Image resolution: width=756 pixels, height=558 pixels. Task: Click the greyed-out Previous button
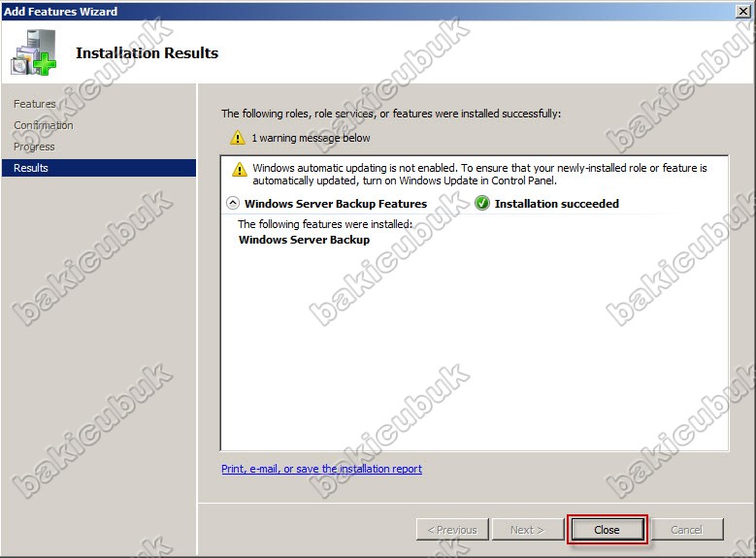[452, 530]
